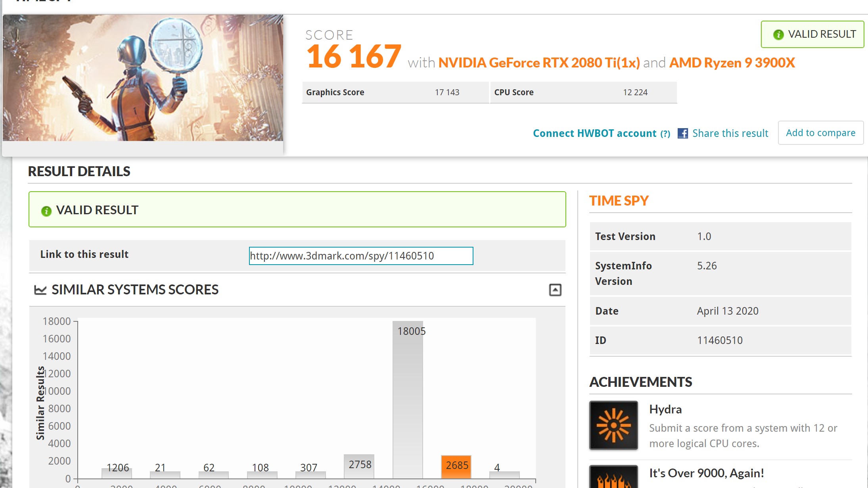Click the green info icon in top-right Valid Result badge
Viewport: 868px width, 488px height.
click(778, 35)
